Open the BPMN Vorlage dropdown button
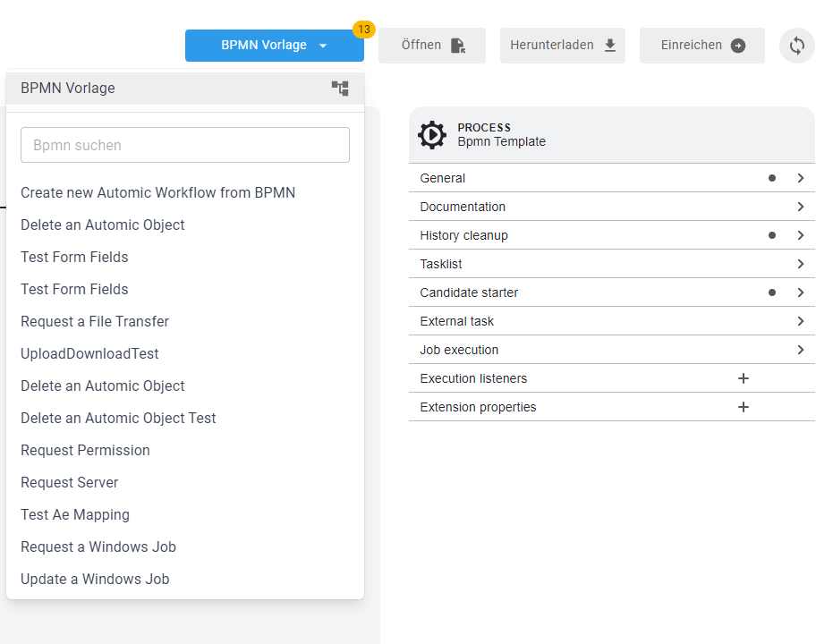This screenshot has height=644, width=833. click(274, 46)
